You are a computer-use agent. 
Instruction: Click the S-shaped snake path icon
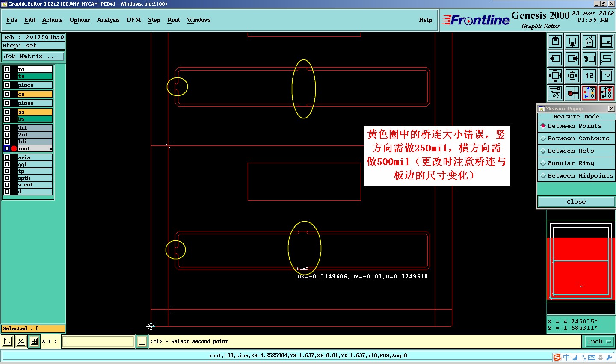[x=607, y=59]
